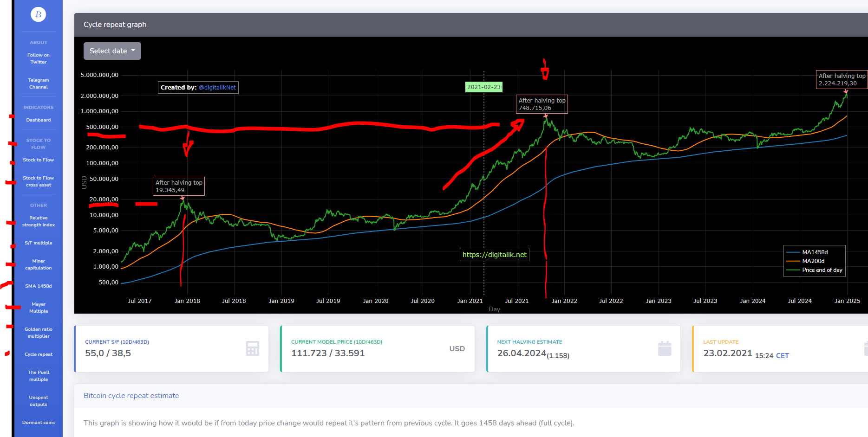The width and height of the screenshot is (868, 437).
Task: Click the 2021-02-23 date marker on chart
Action: click(x=483, y=87)
